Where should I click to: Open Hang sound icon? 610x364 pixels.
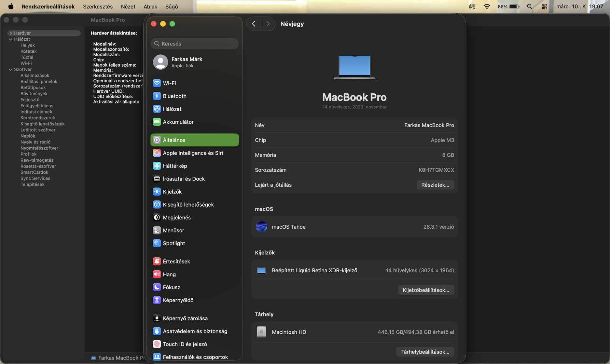pos(157,274)
